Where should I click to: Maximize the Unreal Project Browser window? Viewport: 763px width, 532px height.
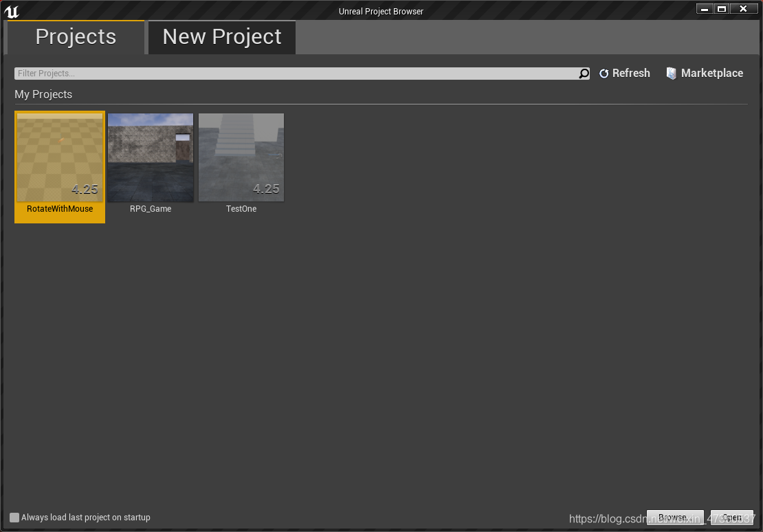coord(722,9)
